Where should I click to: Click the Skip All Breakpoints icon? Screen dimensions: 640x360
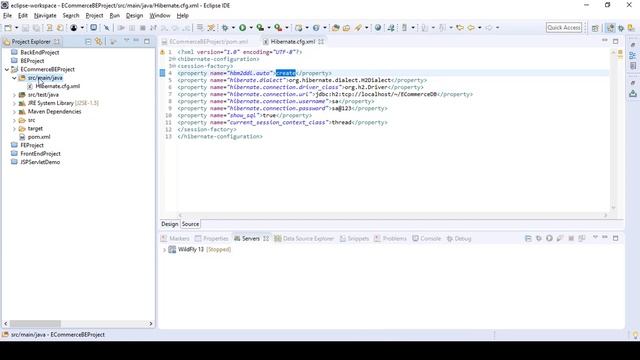pos(107,28)
